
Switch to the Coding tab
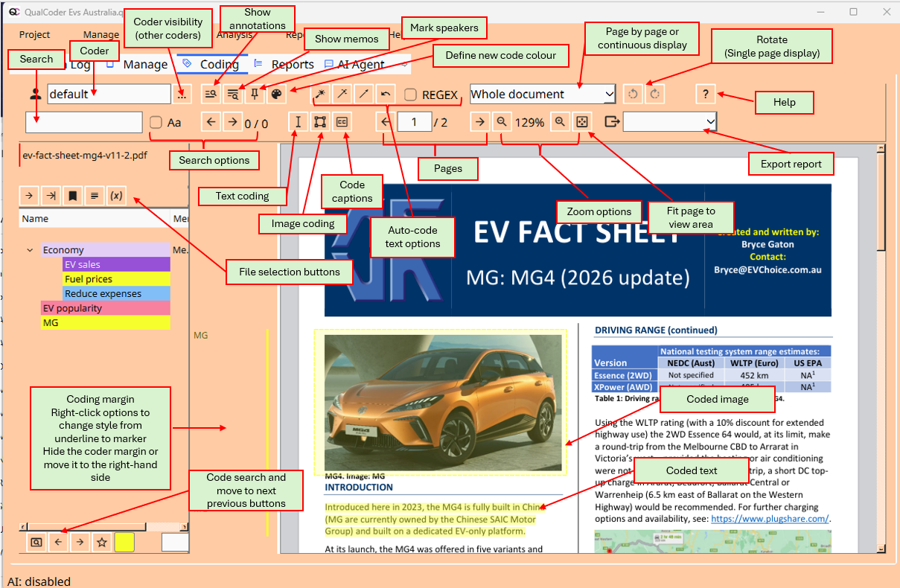click(x=211, y=65)
